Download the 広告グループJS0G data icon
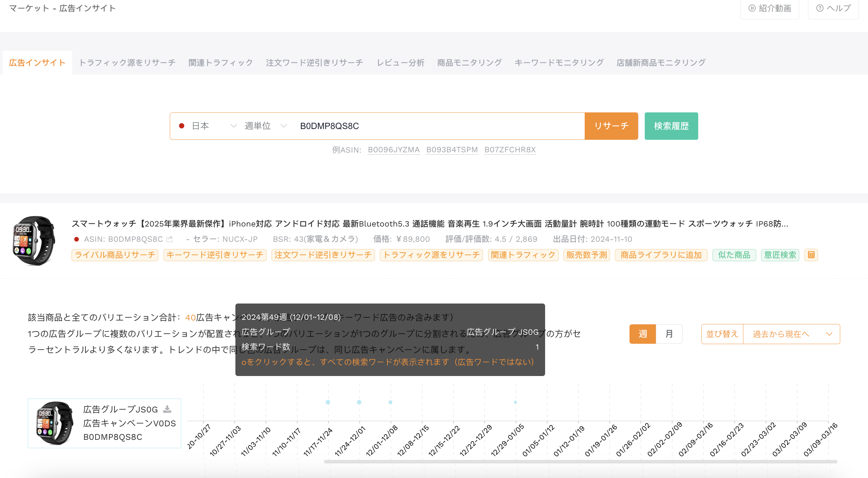The height and width of the screenshot is (478, 868). (167, 409)
